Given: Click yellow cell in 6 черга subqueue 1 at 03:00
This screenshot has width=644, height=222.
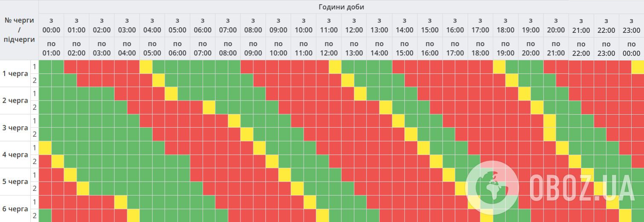Looking at the screenshot, I should (x=121, y=202).
